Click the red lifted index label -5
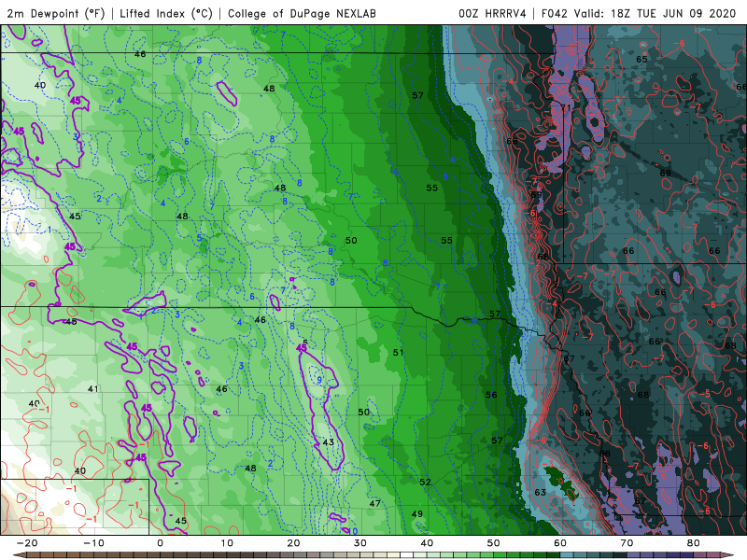The height and width of the screenshot is (560, 747). (705, 394)
